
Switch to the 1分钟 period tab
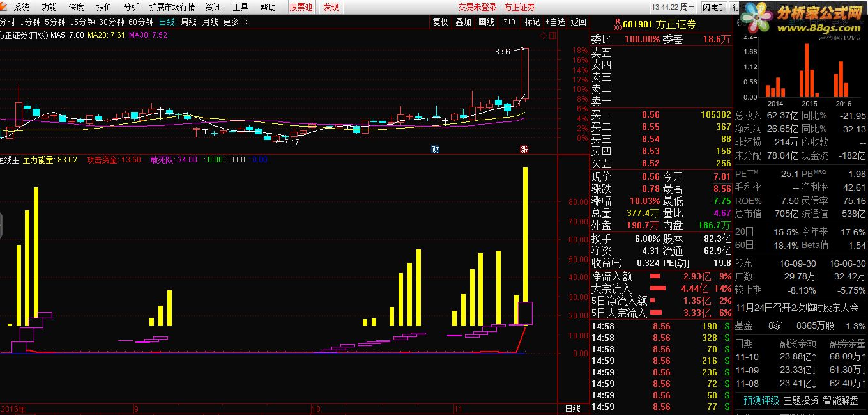tap(31, 22)
